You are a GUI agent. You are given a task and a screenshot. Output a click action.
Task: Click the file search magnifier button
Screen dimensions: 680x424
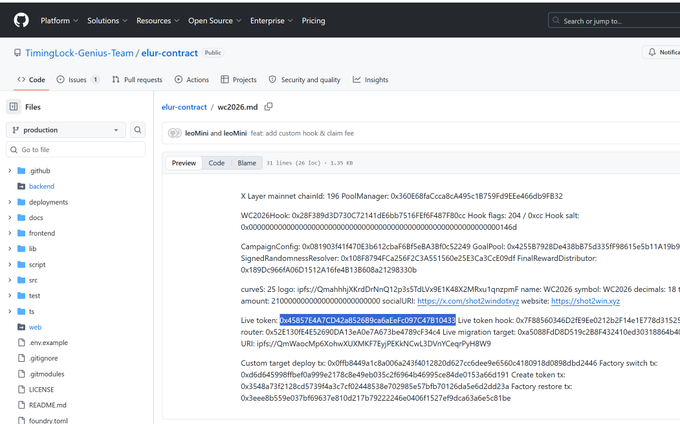click(x=137, y=130)
